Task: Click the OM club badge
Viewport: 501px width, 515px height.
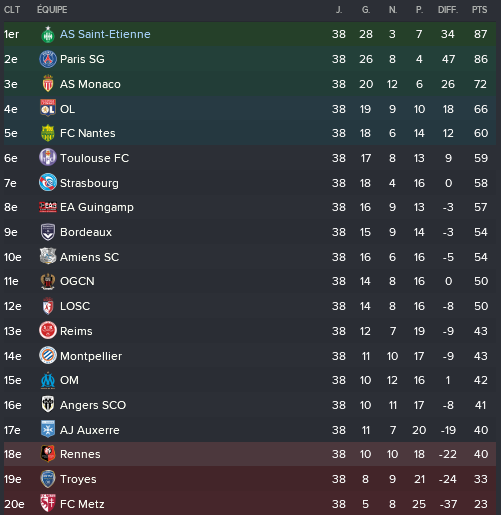Action: (x=48, y=380)
